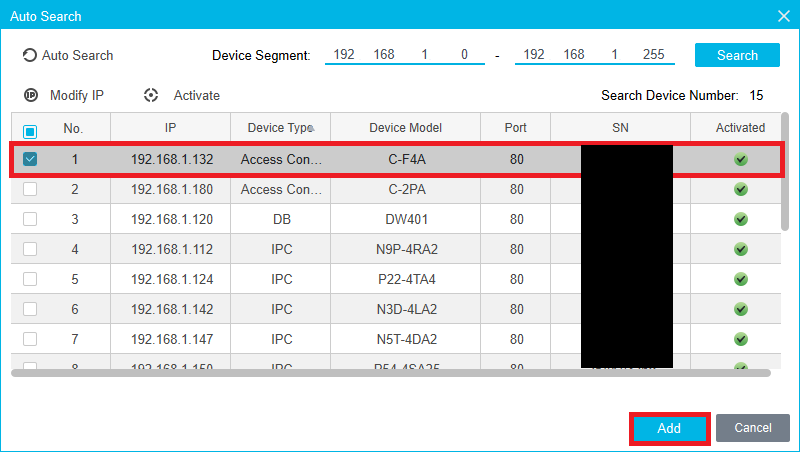
Task: Click the Activate target icon
Action: (151, 95)
